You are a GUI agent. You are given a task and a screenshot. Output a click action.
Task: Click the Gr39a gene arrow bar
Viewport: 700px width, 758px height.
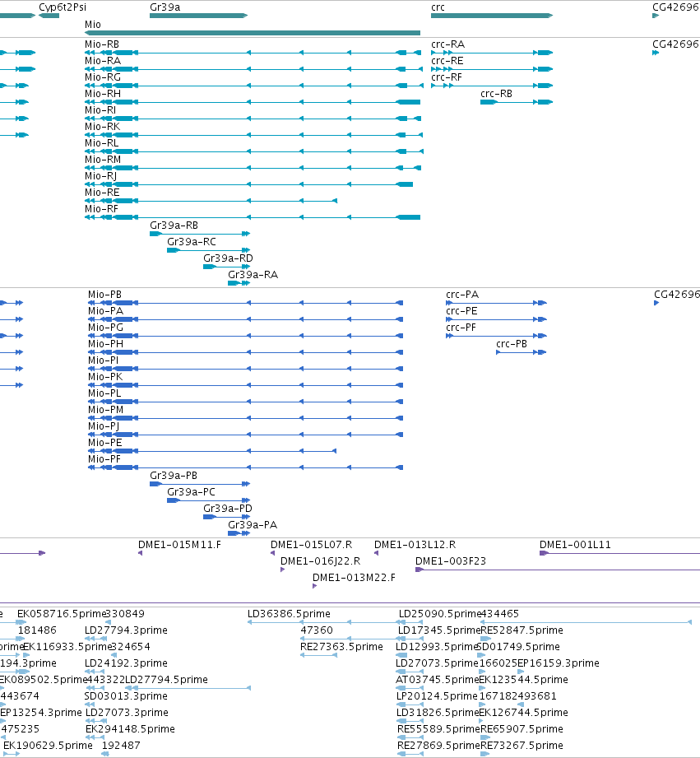tap(198, 16)
